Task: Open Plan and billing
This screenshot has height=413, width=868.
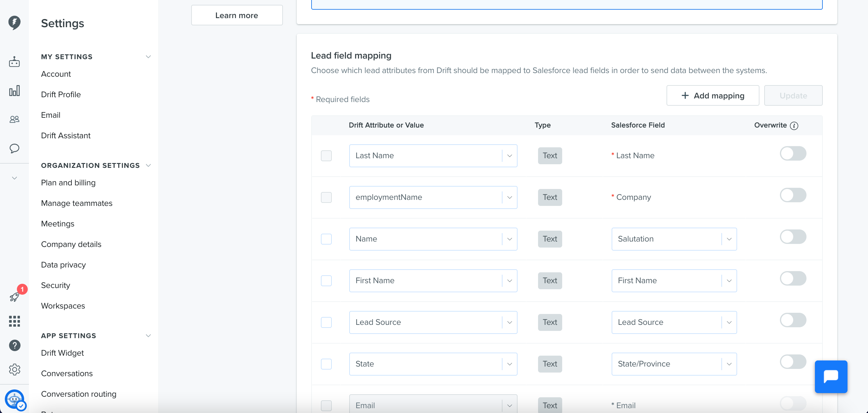Action: 68,183
